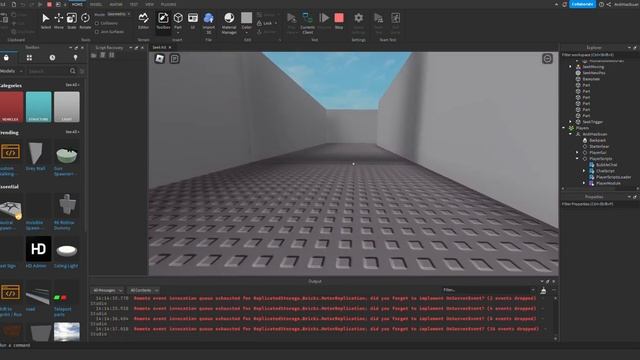Expand the SeekMoving model in Explorer
Screen dimensions: 640x360
tap(571, 67)
